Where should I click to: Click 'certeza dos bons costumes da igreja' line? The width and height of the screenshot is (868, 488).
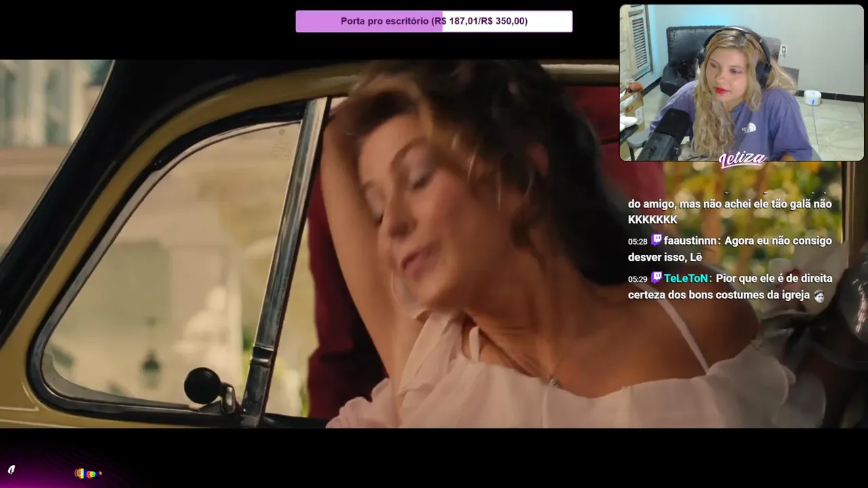coord(719,296)
